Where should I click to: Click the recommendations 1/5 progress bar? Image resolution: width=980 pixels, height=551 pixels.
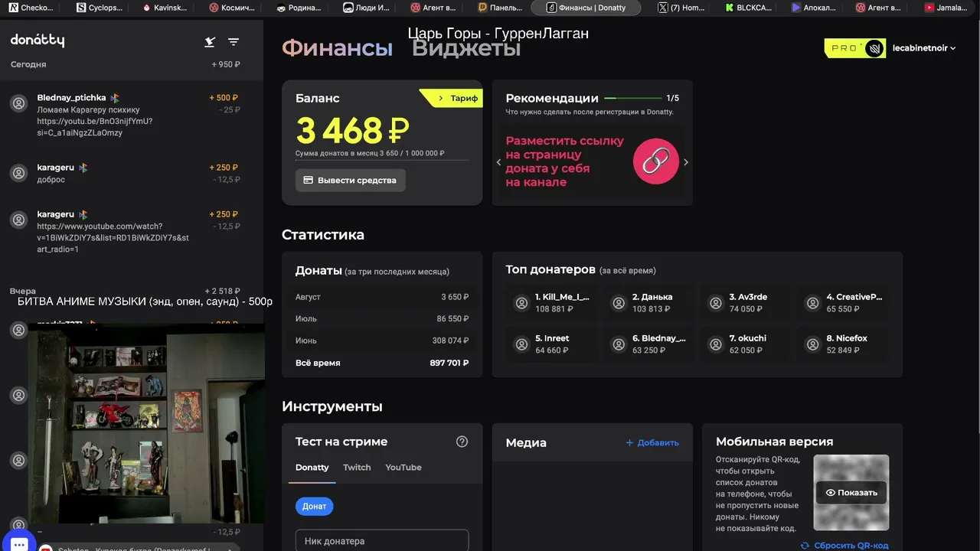632,98
